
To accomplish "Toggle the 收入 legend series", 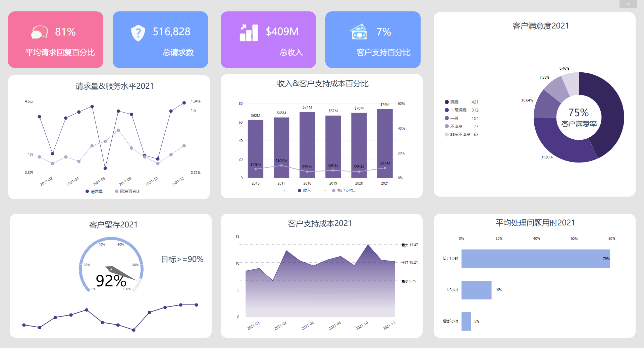I will click(305, 191).
